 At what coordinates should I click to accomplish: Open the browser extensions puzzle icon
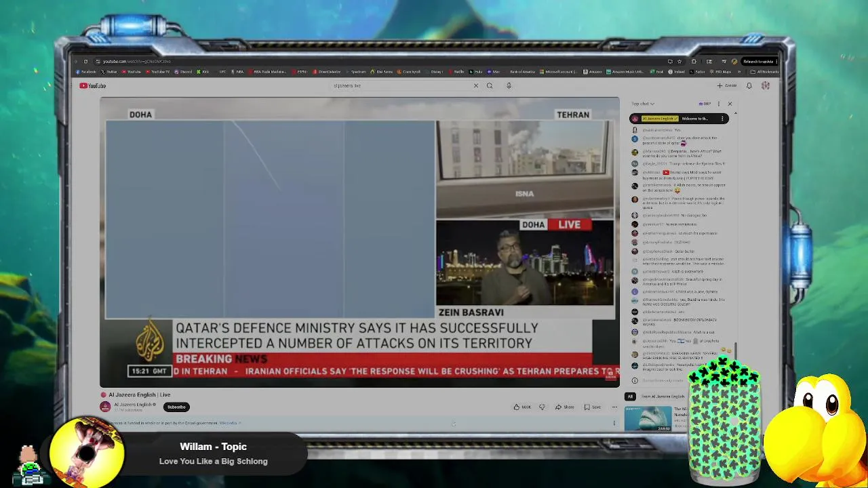tap(694, 61)
